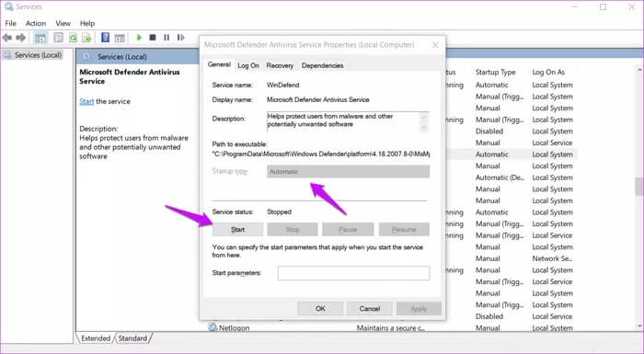The width and height of the screenshot is (644, 354).
Task: Switch to the Dependencies tab
Action: [x=322, y=65]
